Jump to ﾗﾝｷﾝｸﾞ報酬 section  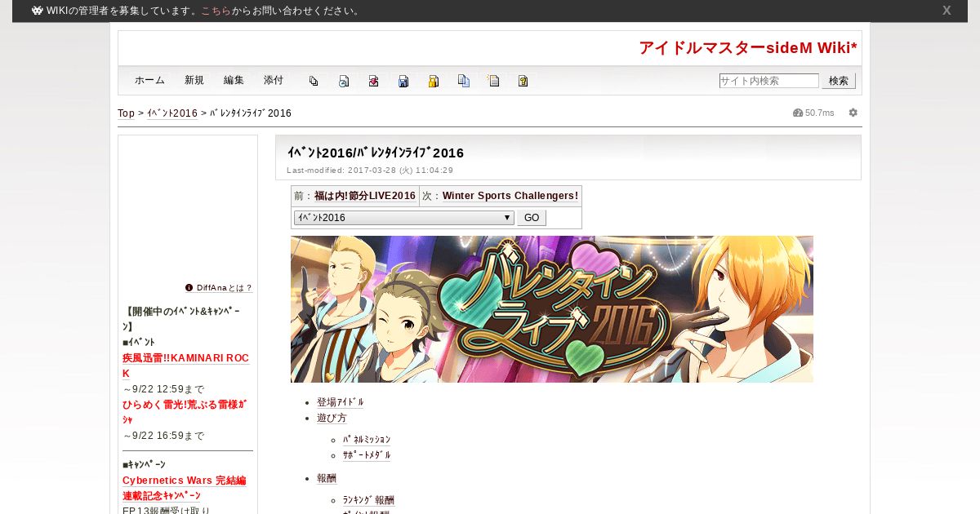coord(368,500)
